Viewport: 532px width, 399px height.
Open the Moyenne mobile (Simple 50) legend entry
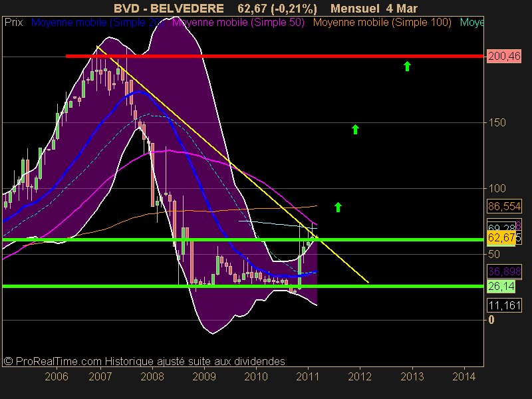point(238,23)
